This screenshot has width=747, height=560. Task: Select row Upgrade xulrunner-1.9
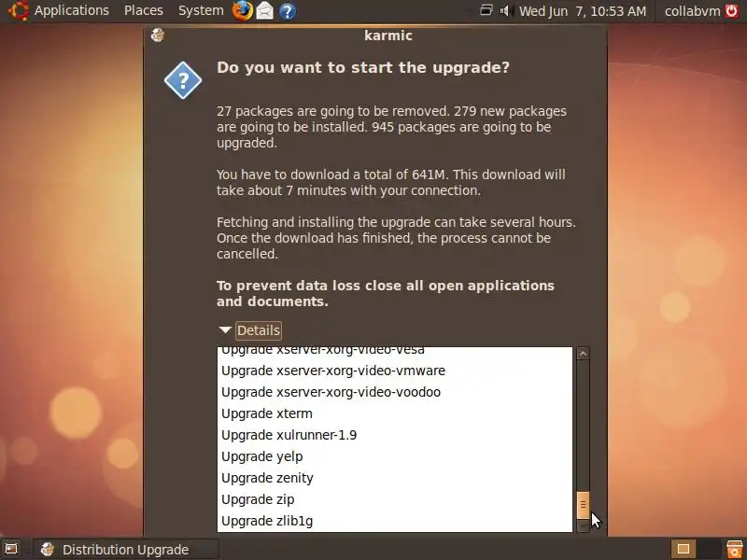[394, 435]
